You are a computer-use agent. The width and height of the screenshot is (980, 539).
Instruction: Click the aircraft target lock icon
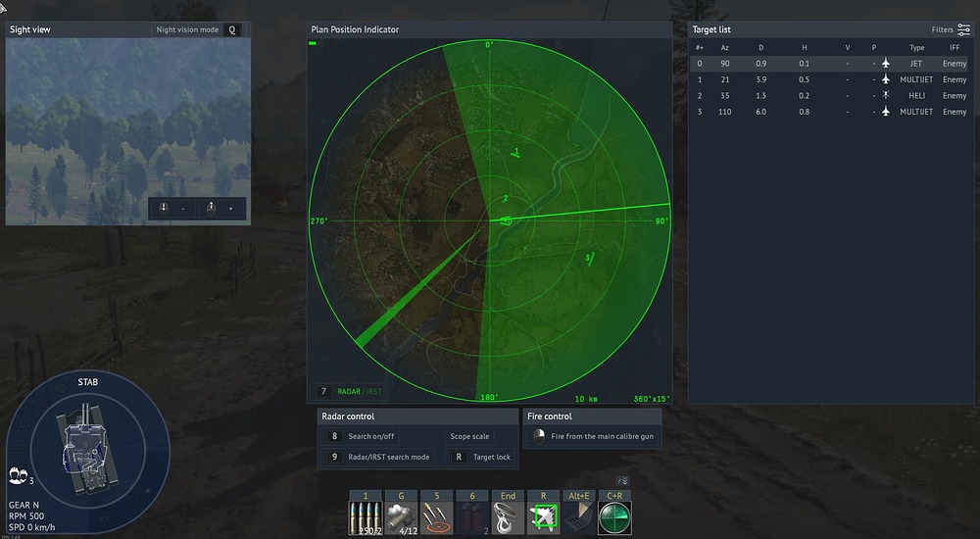tap(543, 517)
